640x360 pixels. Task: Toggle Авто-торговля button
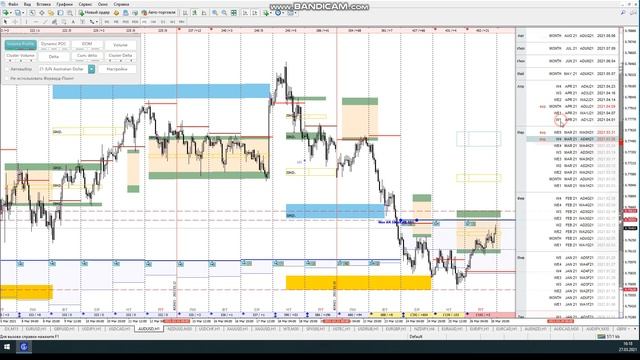click(x=158, y=13)
